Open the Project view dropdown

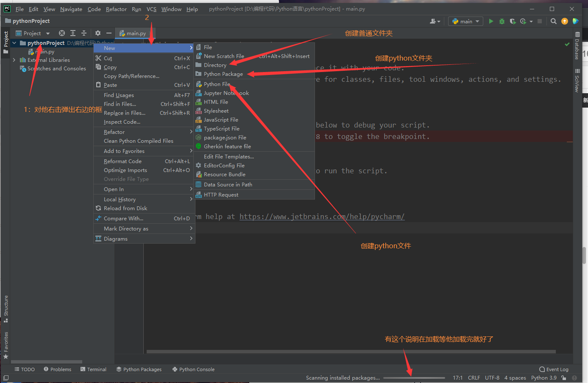pyautogui.click(x=33, y=33)
